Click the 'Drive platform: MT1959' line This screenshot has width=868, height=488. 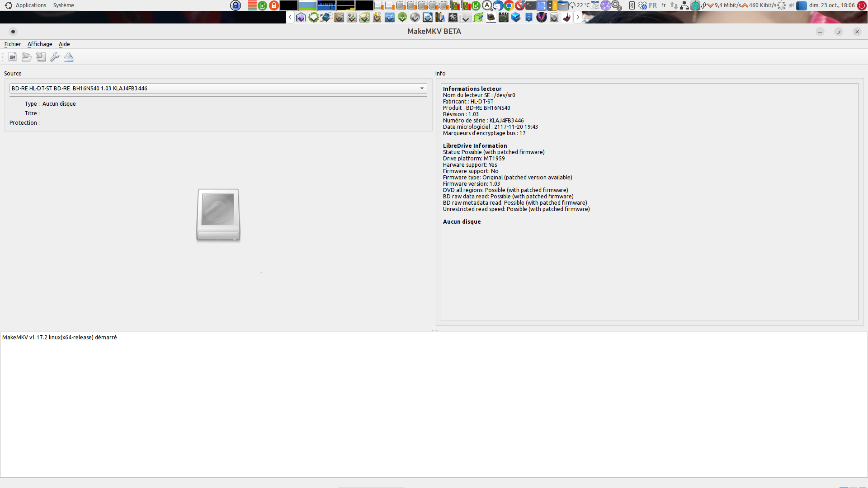(474, 159)
